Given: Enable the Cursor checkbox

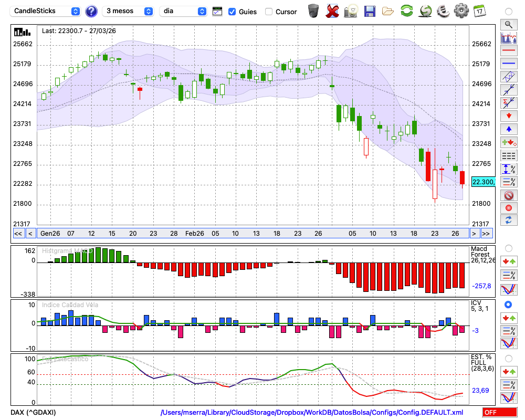Looking at the screenshot, I should (x=269, y=12).
